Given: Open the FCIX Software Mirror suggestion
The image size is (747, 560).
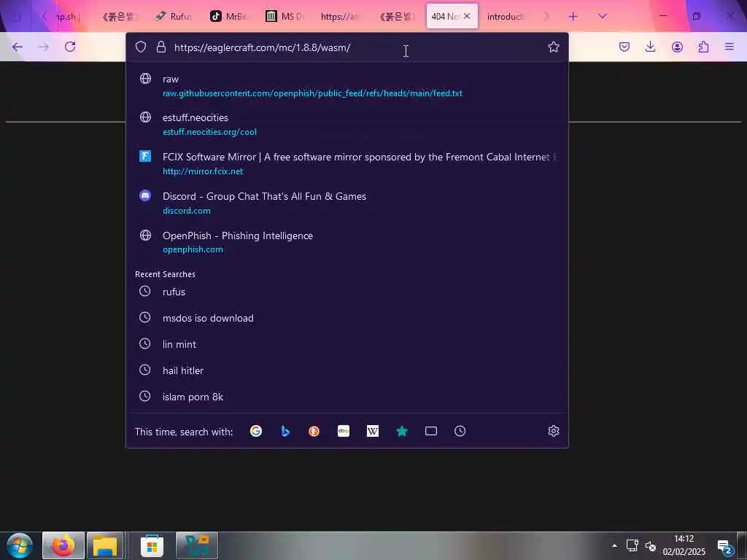Looking at the screenshot, I should [347, 164].
